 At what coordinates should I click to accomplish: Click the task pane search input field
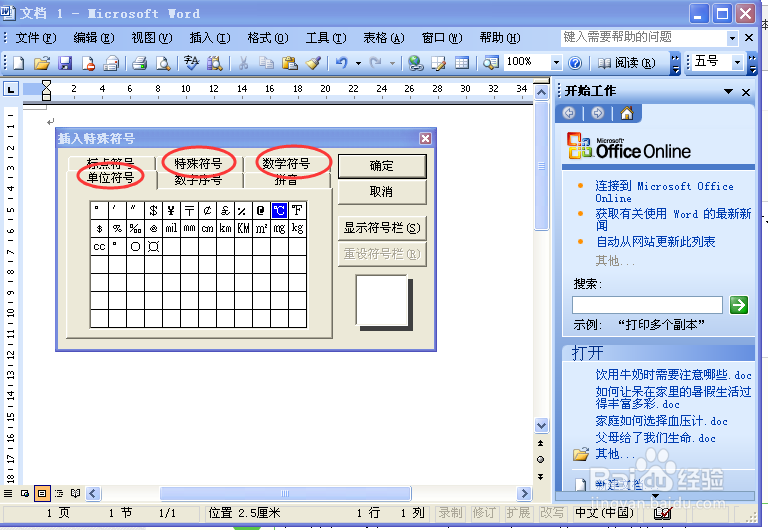point(647,305)
